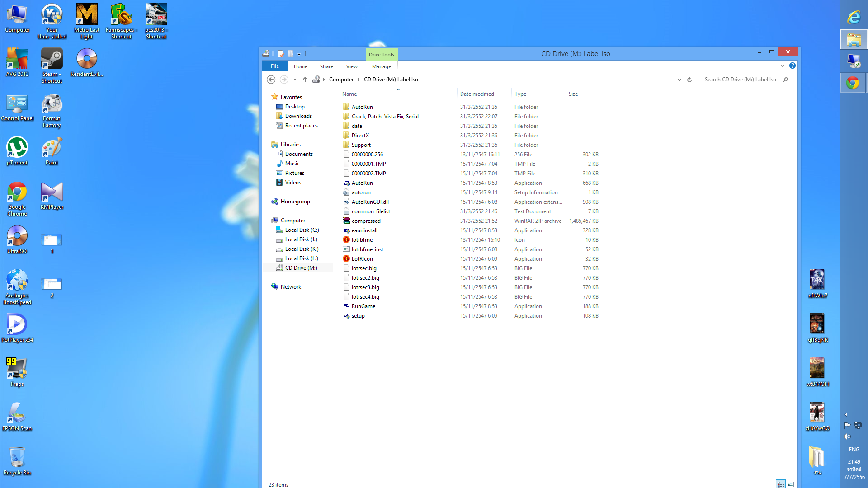Viewport: 868px width, 488px height.
Task: Expand the ribbon with chevron arrow
Action: 783,66
